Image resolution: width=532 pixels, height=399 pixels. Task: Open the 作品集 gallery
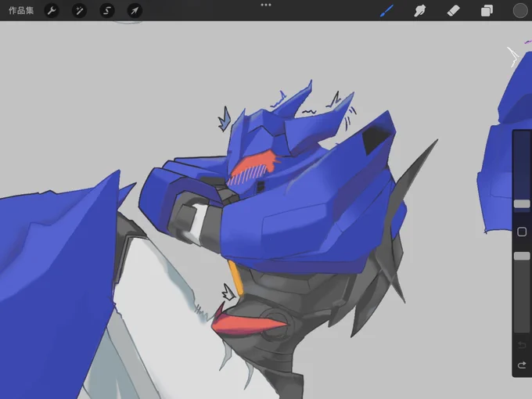21,10
